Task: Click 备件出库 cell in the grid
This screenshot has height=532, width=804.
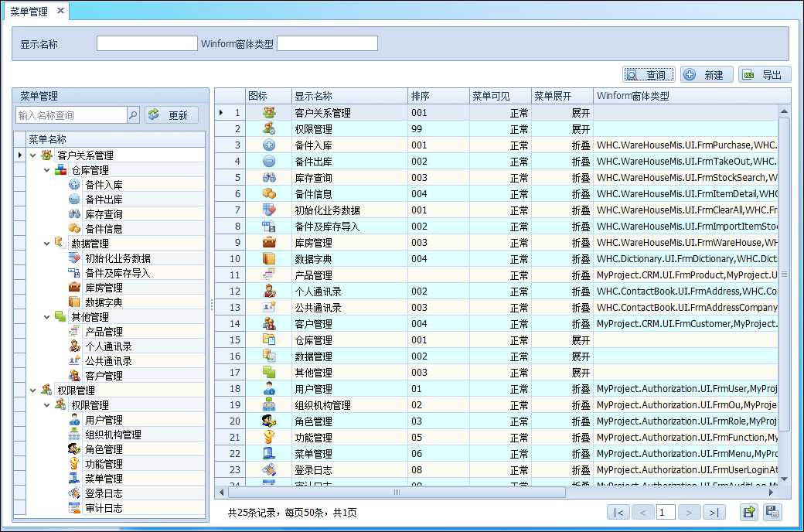Action: 349,162
